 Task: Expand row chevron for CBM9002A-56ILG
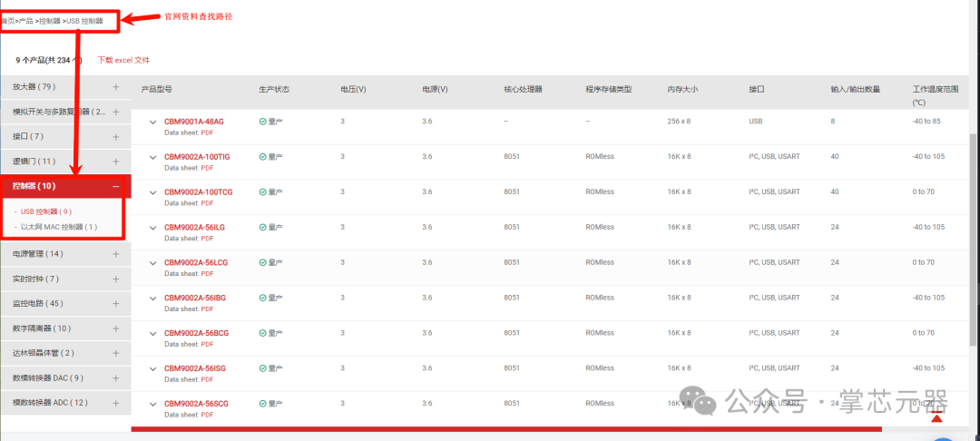tap(152, 228)
